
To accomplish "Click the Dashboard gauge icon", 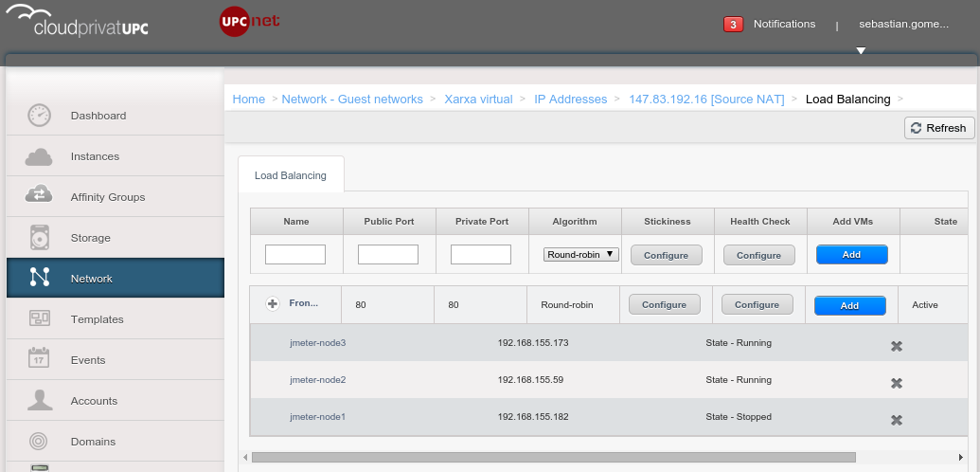I will [x=39, y=116].
